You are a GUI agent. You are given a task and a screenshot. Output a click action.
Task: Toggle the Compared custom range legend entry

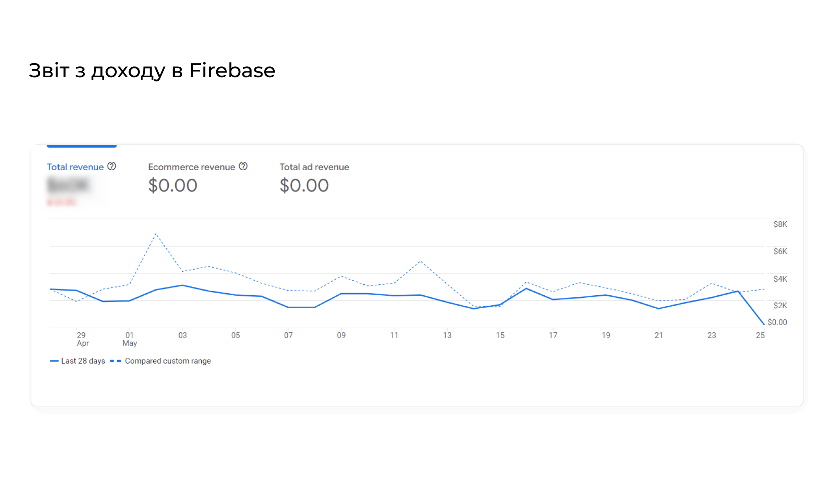[160, 361]
